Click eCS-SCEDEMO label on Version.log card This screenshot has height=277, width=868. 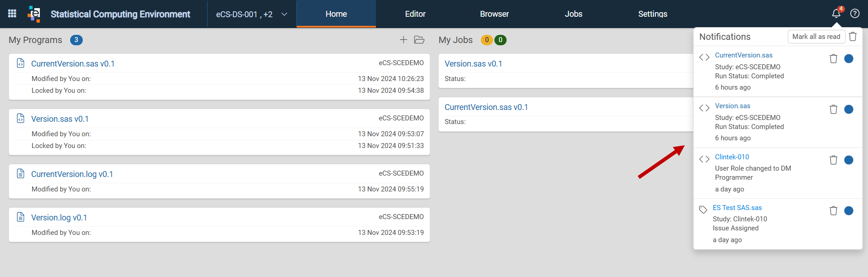pos(401,217)
